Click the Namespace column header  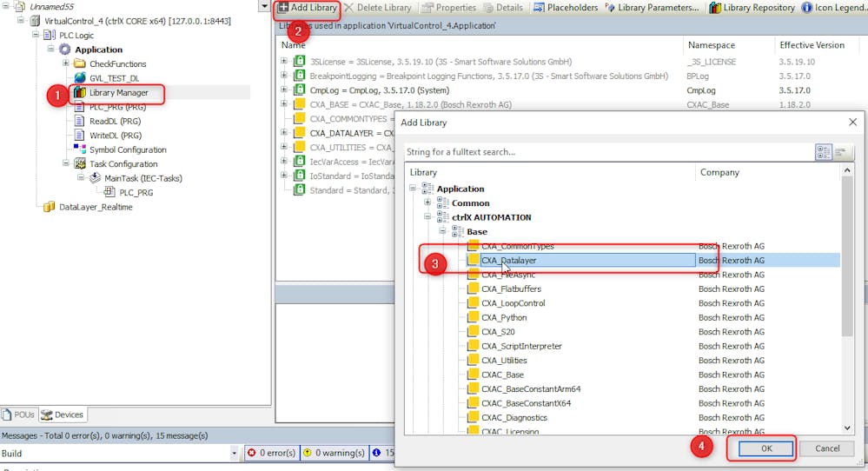click(712, 45)
